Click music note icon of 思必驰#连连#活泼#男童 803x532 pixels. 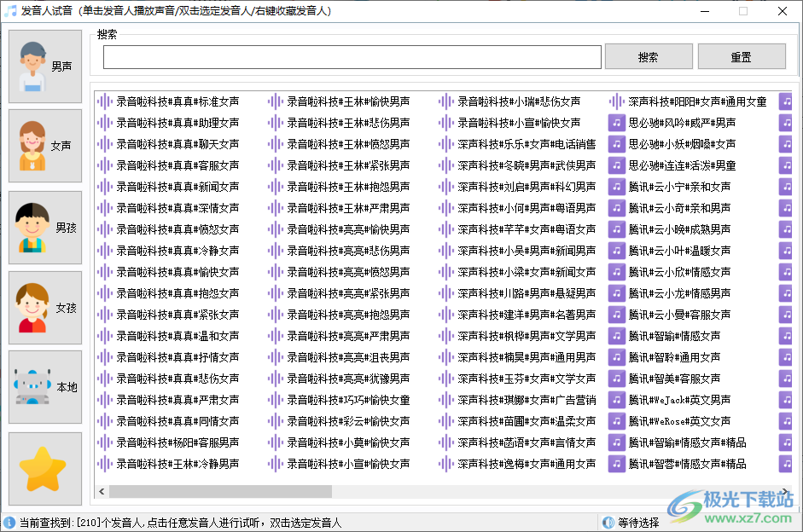(617, 165)
